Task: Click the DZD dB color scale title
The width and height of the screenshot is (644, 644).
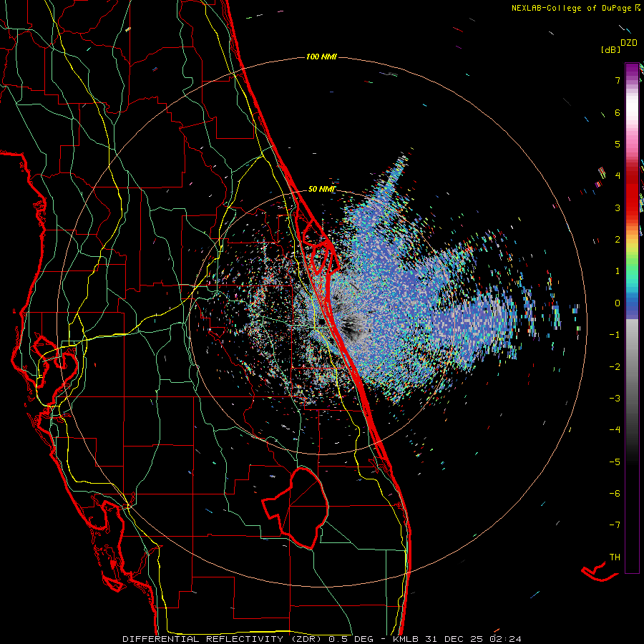Action: [620, 46]
